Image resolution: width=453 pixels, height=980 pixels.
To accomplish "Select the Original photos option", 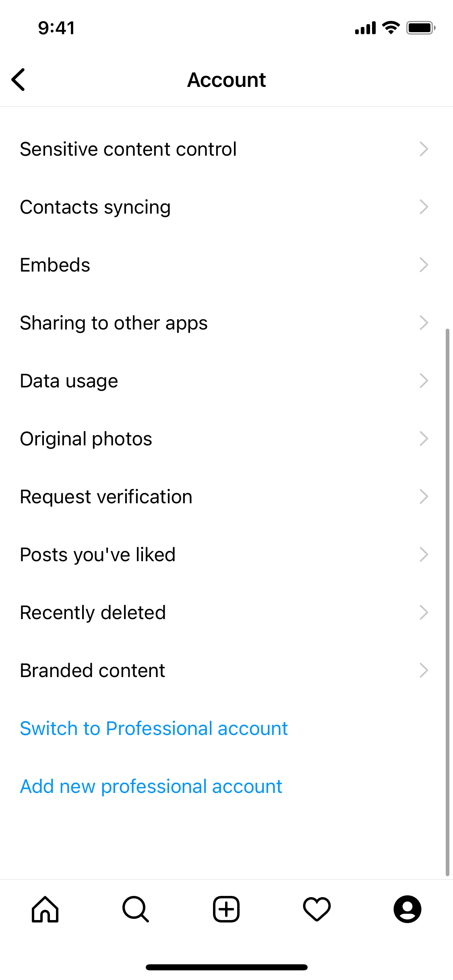I will [86, 439].
